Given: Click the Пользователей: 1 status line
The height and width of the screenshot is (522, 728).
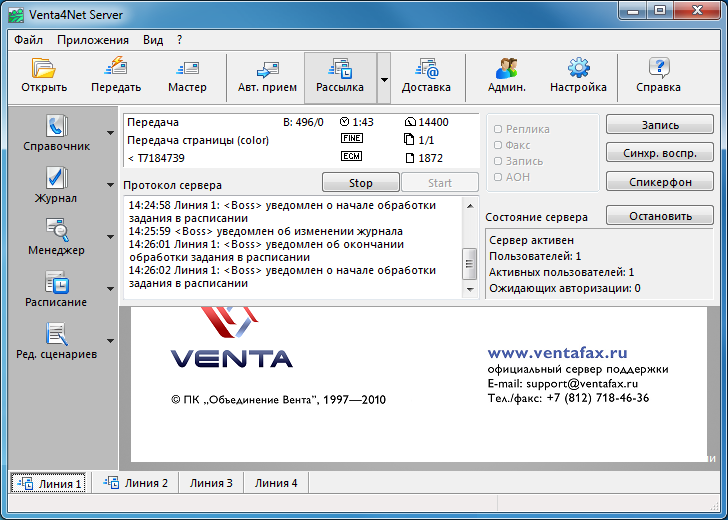Looking at the screenshot, I should pyautogui.click(x=535, y=256).
